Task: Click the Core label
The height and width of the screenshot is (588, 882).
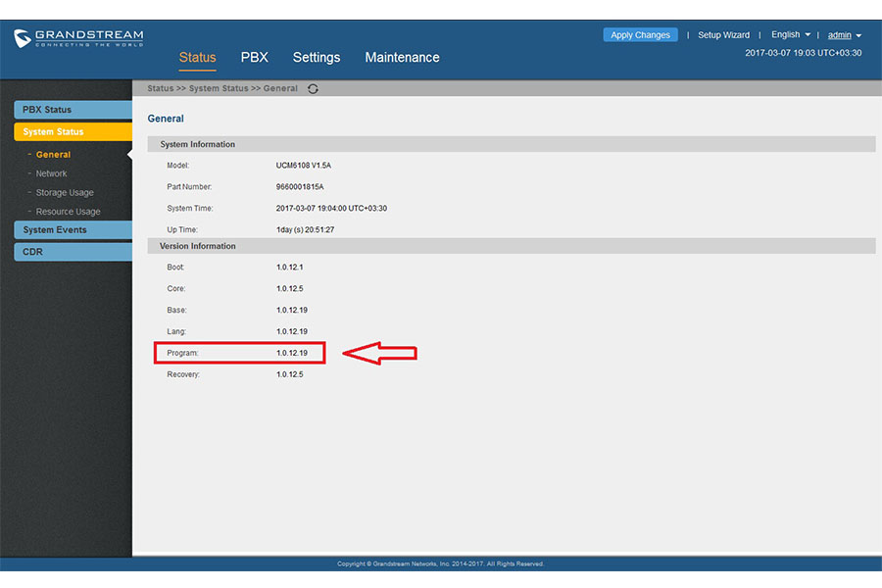Action: 176,289
